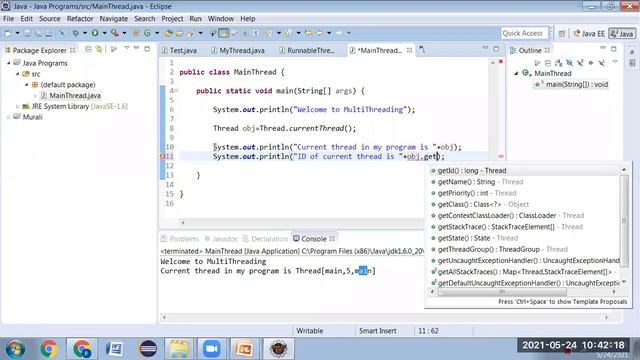Viewport: 640px width, 360px height.
Task: Open the Run button dropdown arrow
Action: 104,33
